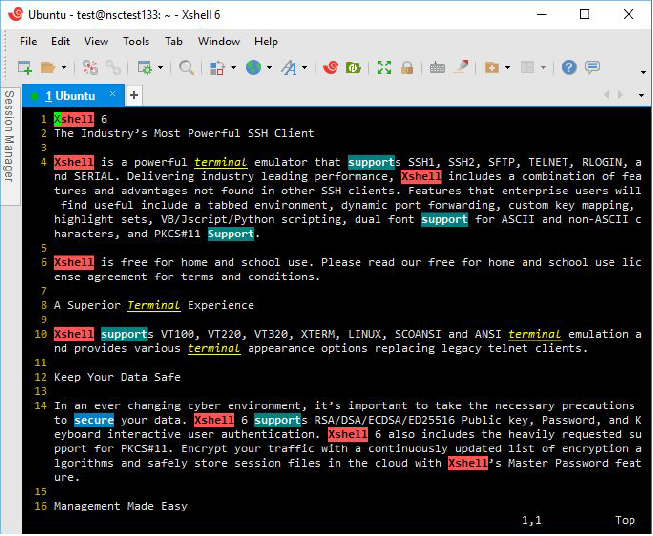Image resolution: width=653 pixels, height=536 pixels.
Task: Expand the Open folder dropdown arrow
Action: tap(64, 67)
